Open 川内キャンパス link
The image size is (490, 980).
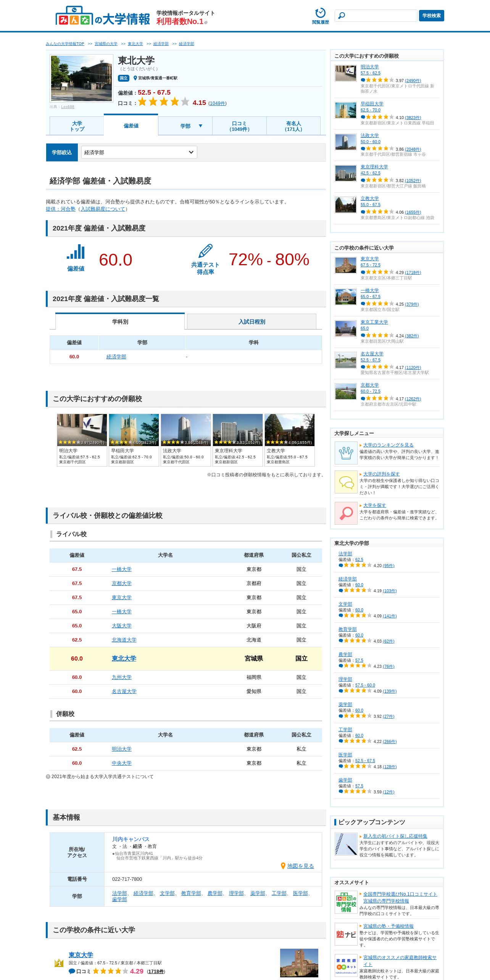click(131, 839)
